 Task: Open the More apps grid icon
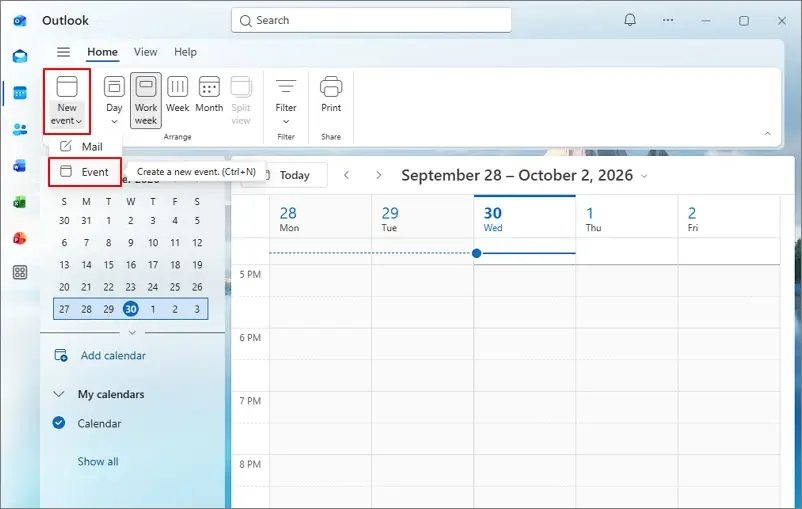point(20,272)
